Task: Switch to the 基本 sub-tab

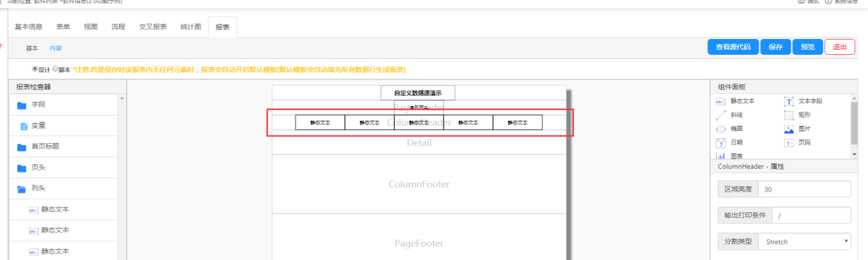Action: 32,49
